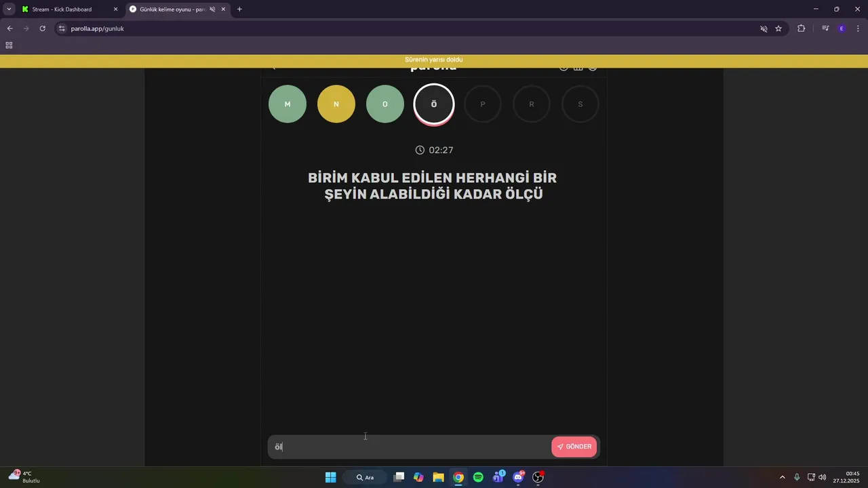Screen dimensions: 868x488
Task: Open the Chrome profile E avatar
Action: pos(842,28)
